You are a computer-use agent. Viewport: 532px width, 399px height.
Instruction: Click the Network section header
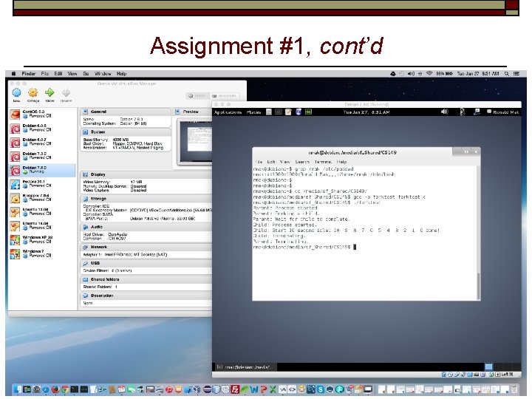[x=146, y=248]
